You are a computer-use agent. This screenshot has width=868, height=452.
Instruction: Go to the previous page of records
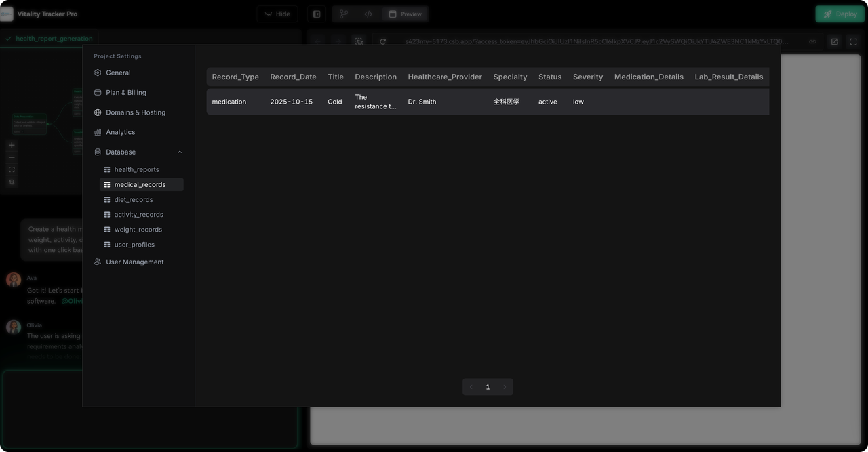point(471,387)
